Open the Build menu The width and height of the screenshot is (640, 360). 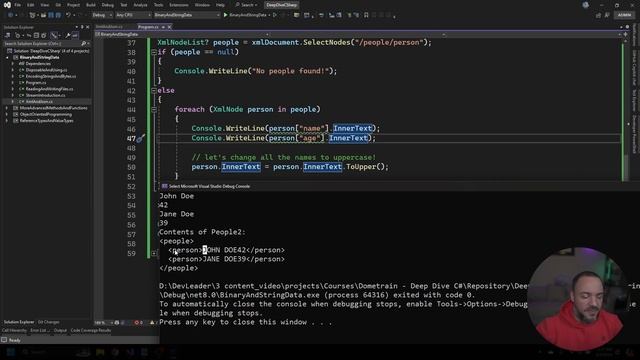coord(91,5)
